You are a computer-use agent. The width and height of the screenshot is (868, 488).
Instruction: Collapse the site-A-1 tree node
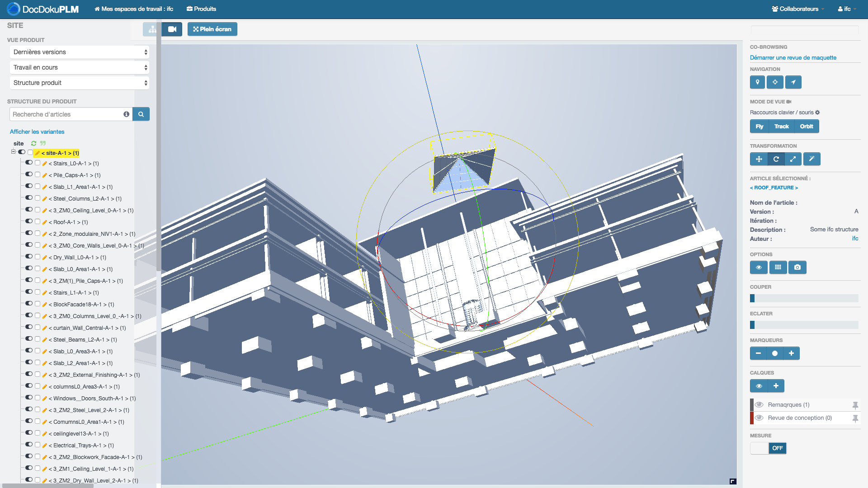13,152
